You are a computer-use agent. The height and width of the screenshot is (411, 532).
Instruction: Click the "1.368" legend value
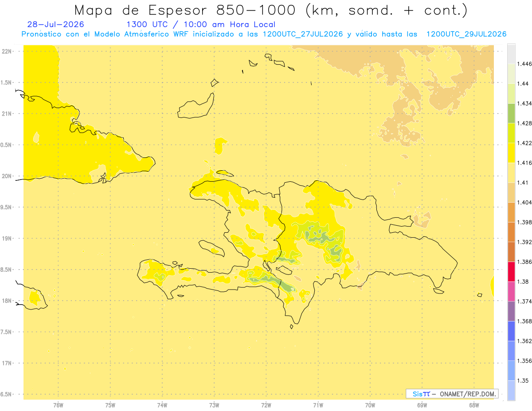[x=524, y=321]
